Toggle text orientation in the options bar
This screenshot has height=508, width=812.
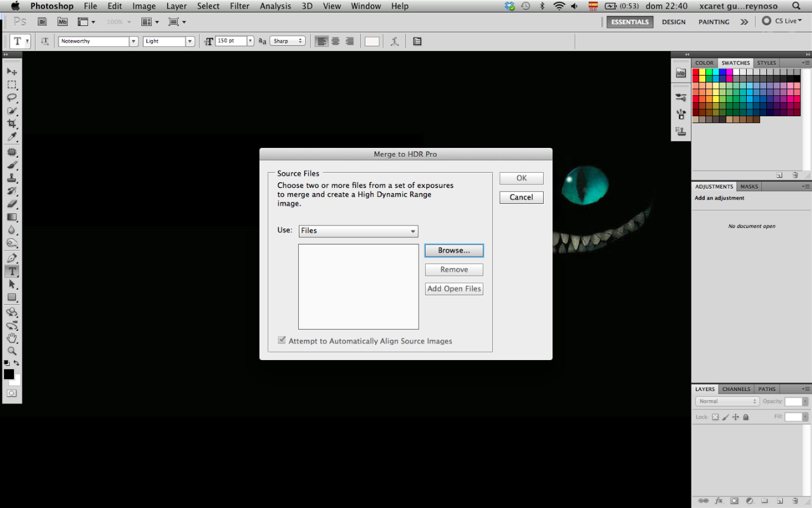pos(44,41)
